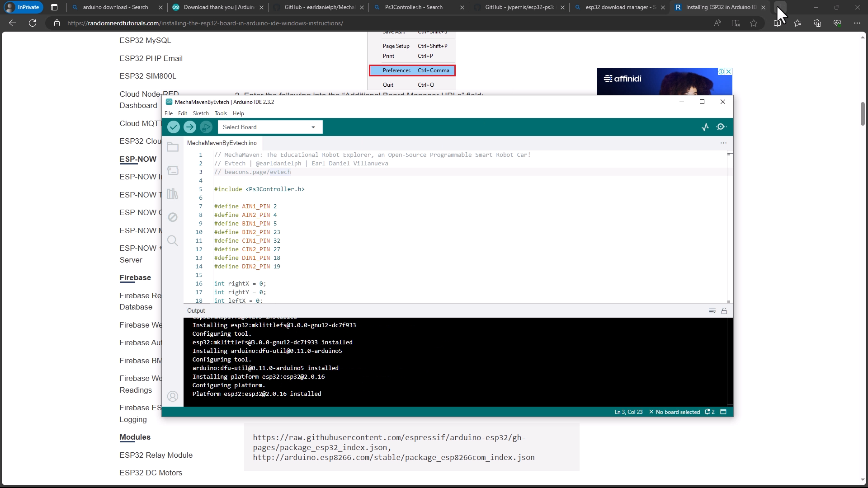Open the Tools menu in Arduino IDE
The image size is (868, 488).
(221, 113)
